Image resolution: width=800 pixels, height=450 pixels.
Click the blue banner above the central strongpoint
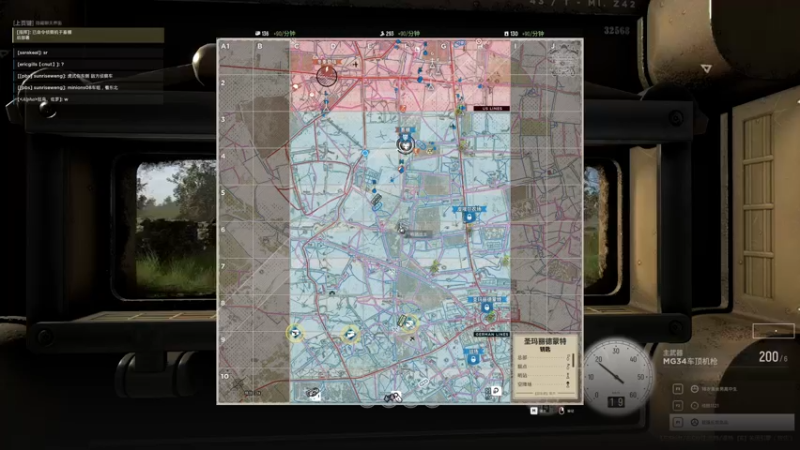405,131
